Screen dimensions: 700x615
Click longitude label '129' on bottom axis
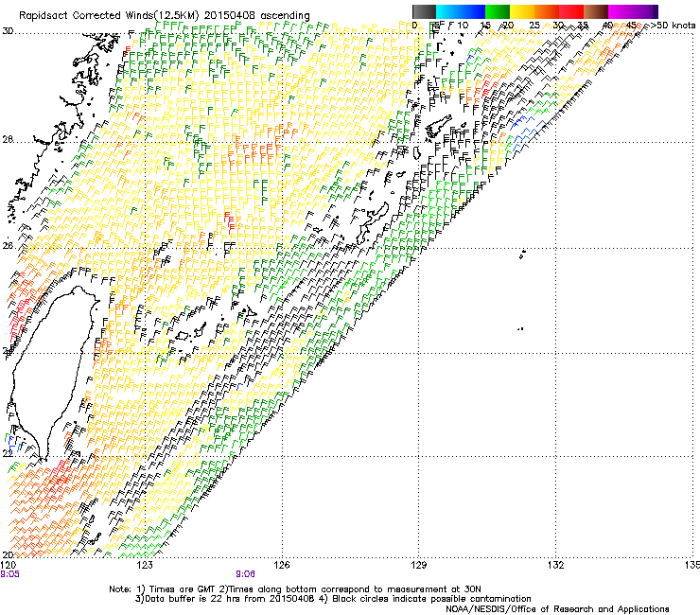tap(419, 565)
